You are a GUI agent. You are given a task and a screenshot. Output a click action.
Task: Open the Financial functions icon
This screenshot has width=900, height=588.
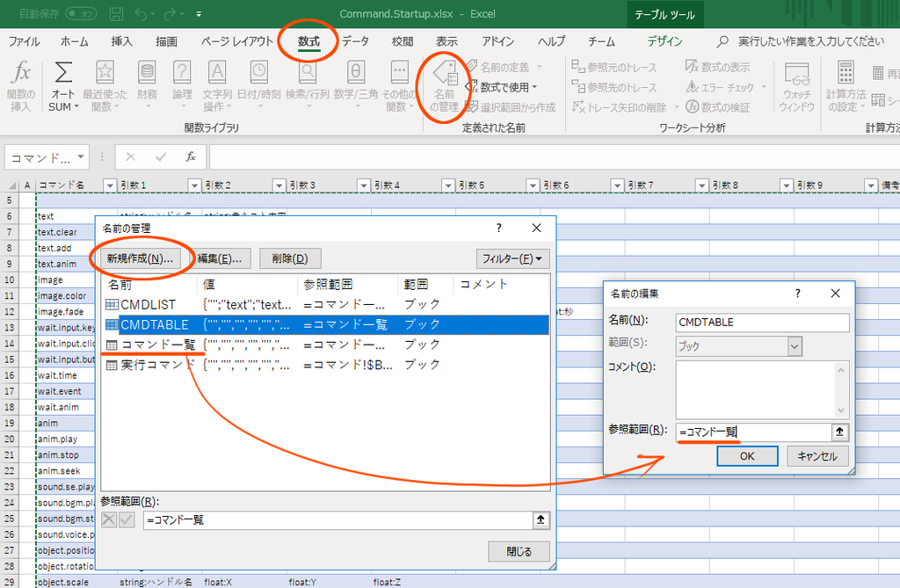coord(147,73)
